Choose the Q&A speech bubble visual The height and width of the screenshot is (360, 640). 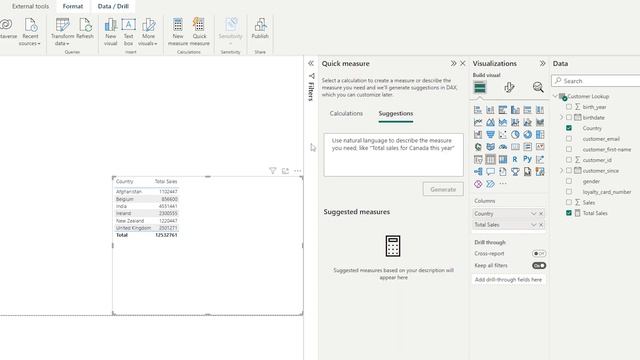pyautogui.click(x=490, y=171)
